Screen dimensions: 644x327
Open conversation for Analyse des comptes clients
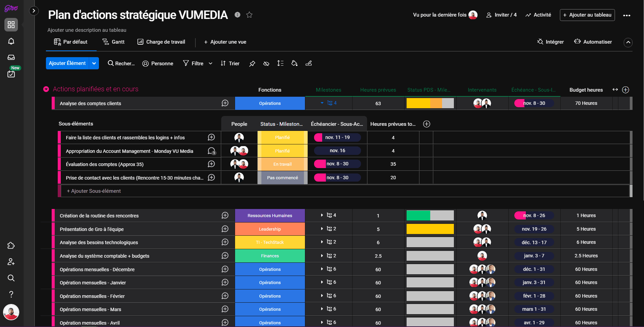coord(225,103)
